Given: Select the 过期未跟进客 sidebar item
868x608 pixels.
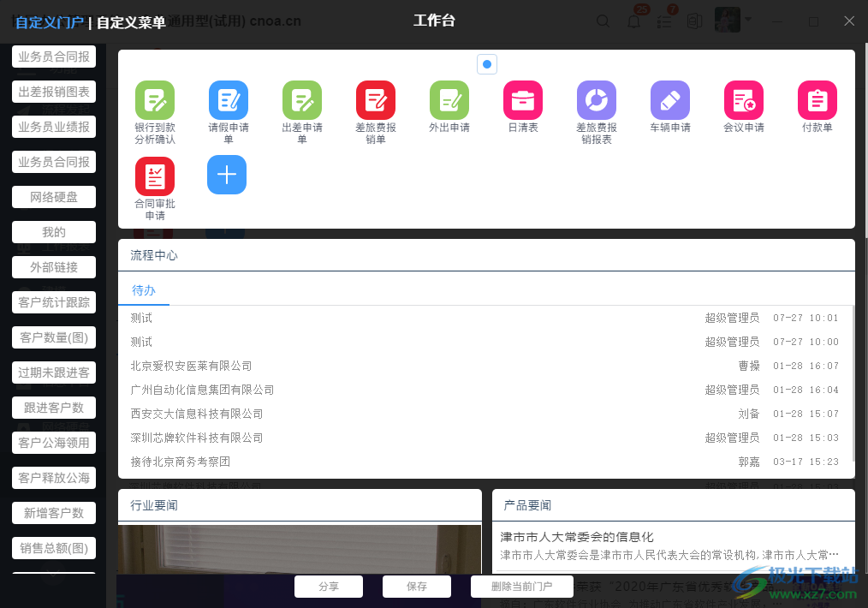Looking at the screenshot, I should [54, 373].
